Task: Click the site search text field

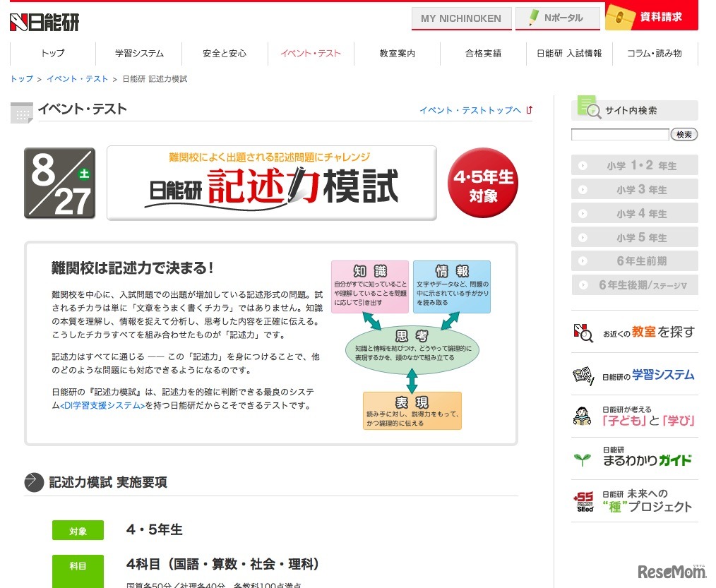Action: 620,135
